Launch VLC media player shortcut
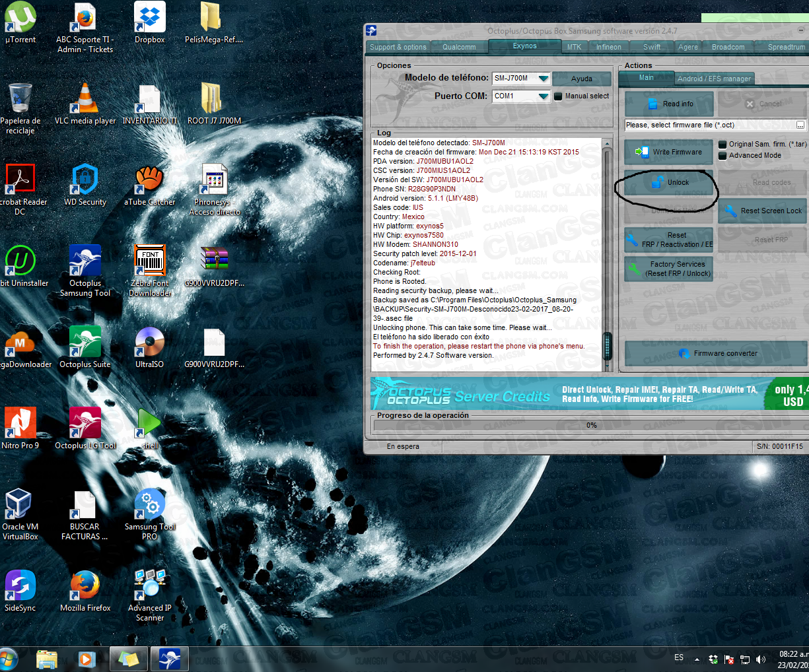 point(85,104)
